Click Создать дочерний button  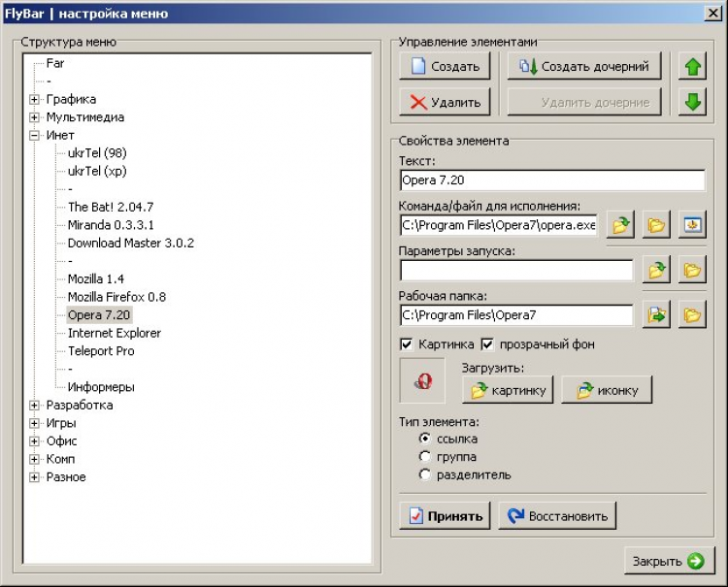coord(584,66)
